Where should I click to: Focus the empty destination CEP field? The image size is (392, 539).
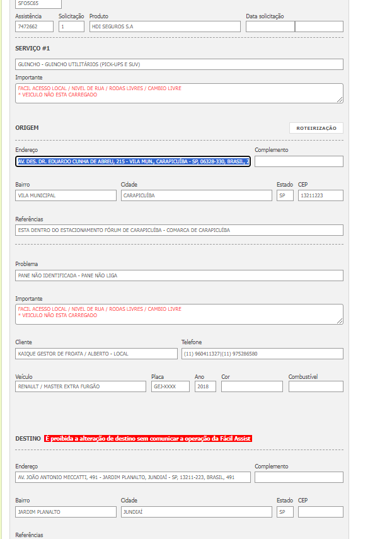pos(321,512)
